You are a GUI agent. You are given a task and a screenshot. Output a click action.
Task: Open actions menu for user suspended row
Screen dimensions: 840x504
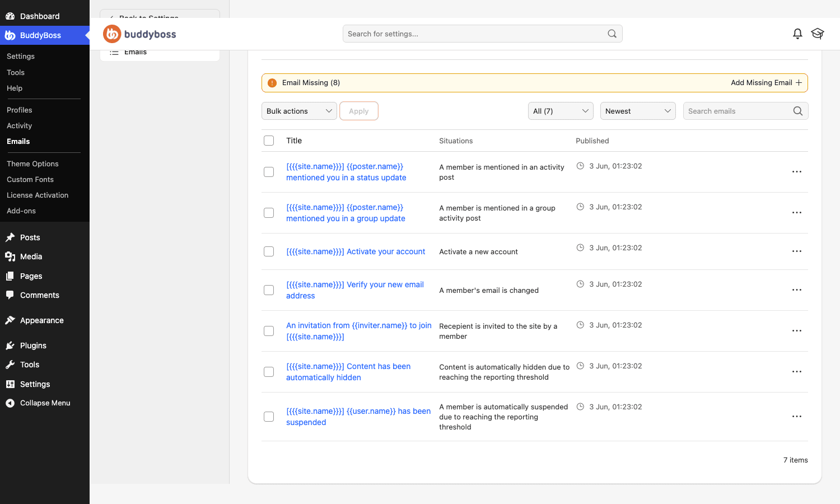click(797, 417)
